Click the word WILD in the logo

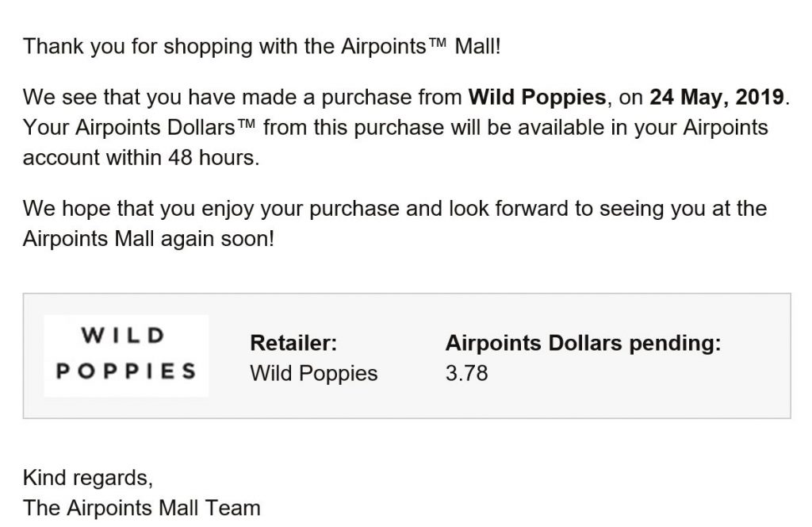[x=123, y=335]
